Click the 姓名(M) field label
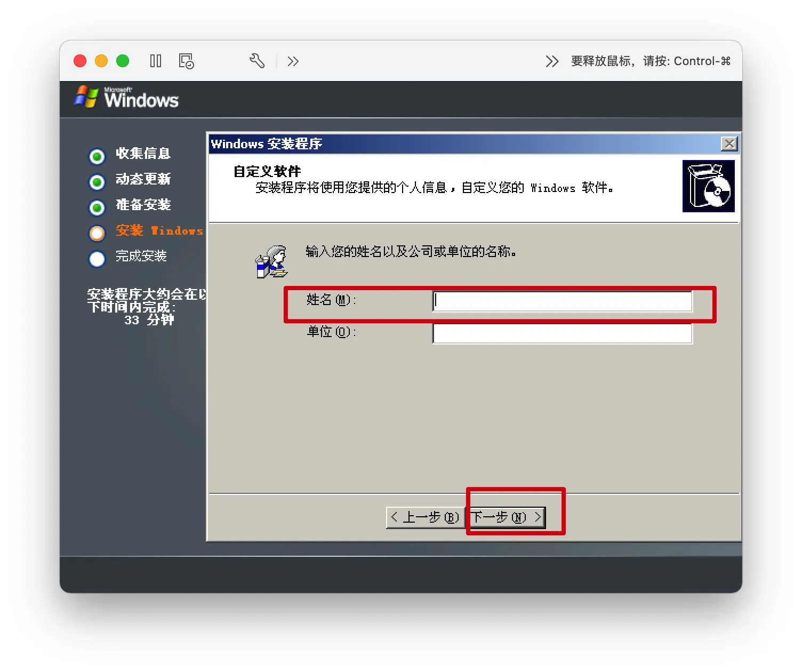Screen dimensions: 802x672 [331, 300]
